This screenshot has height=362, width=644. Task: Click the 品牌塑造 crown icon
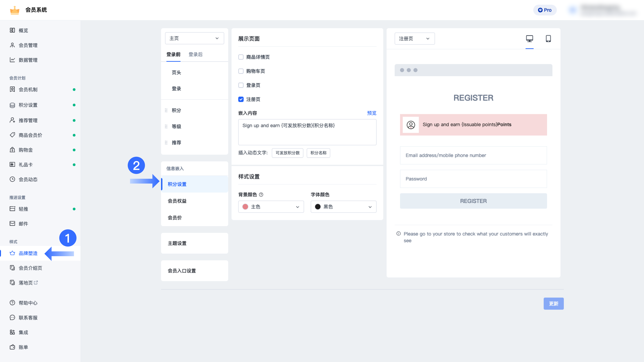[x=12, y=253]
